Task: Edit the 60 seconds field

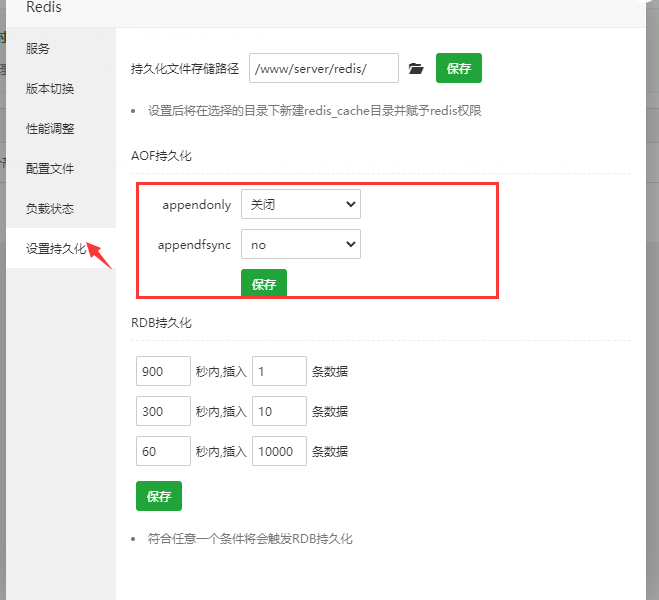Action: (x=163, y=451)
